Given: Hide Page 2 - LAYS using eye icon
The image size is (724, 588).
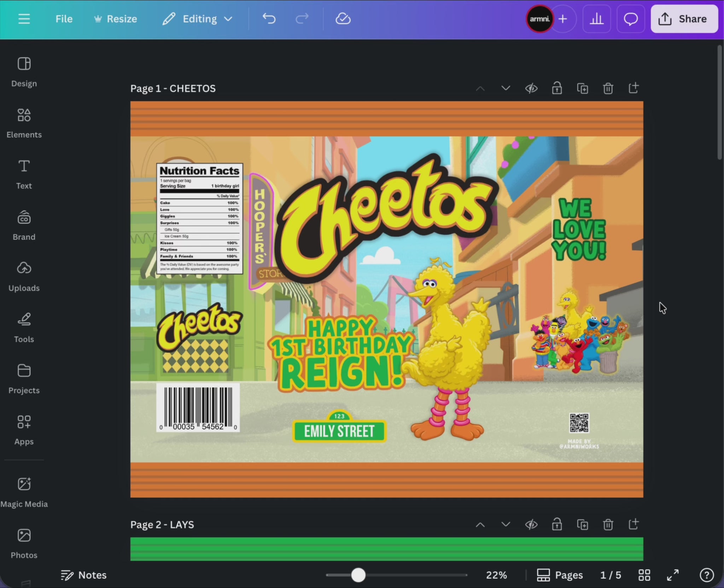Looking at the screenshot, I should tap(531, 525).
